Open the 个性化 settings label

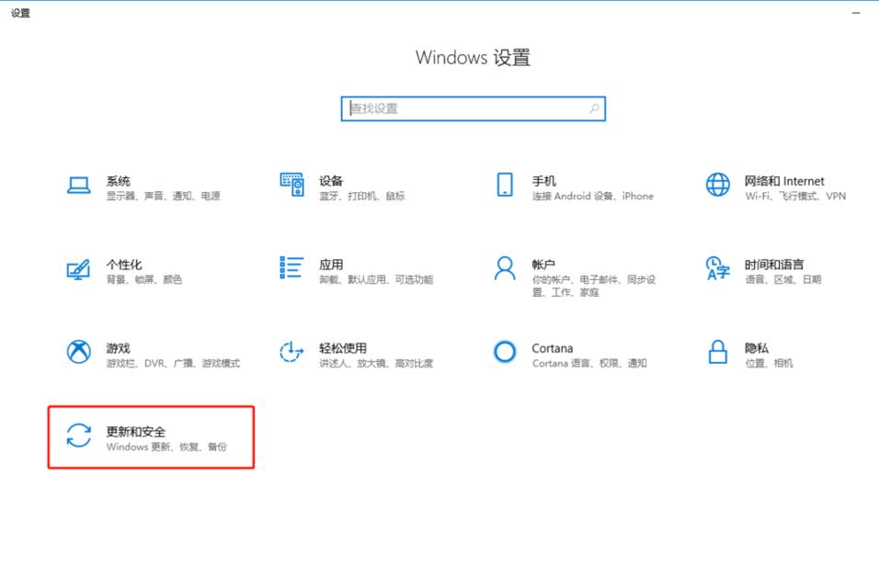[x=124, y=265]
